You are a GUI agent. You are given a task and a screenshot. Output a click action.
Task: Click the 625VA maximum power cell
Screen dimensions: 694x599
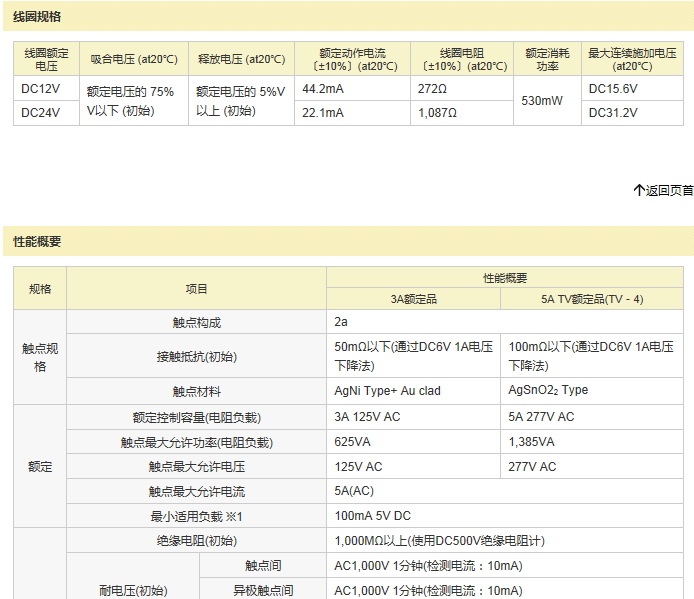[x=352, y=442]
